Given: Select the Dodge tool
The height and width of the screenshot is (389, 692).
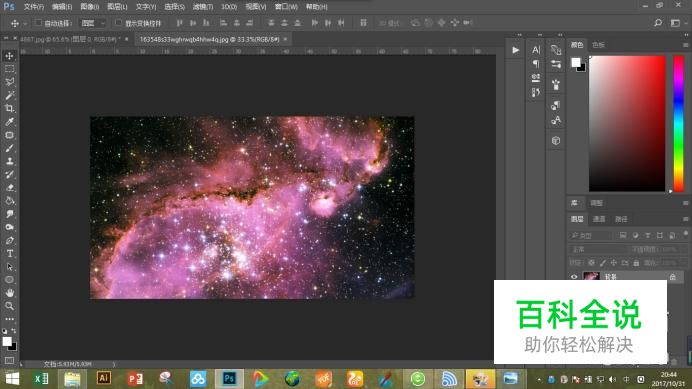Looking at the screenshot, I should click(x=9, y=227).
